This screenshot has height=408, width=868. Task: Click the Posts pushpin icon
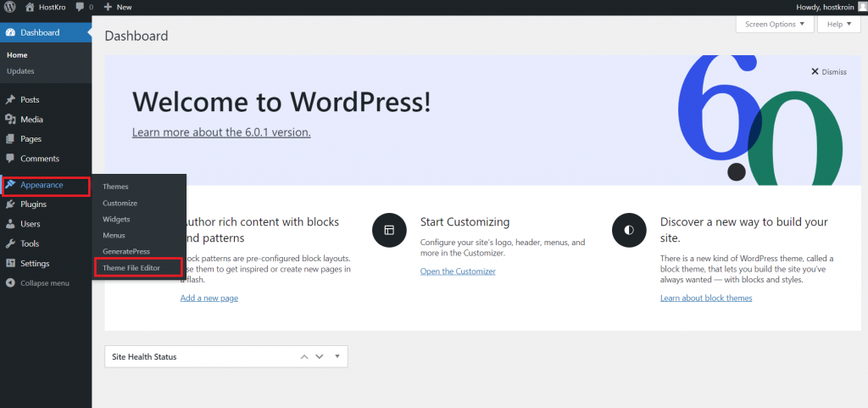click(x=10, y=100)
